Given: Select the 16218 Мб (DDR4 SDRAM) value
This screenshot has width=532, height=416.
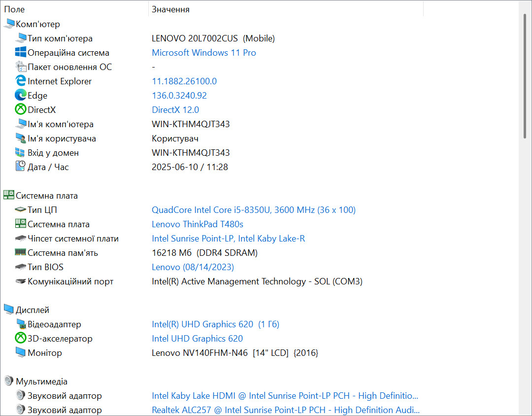Looking at the screenshot, I should tap(204, 253).
